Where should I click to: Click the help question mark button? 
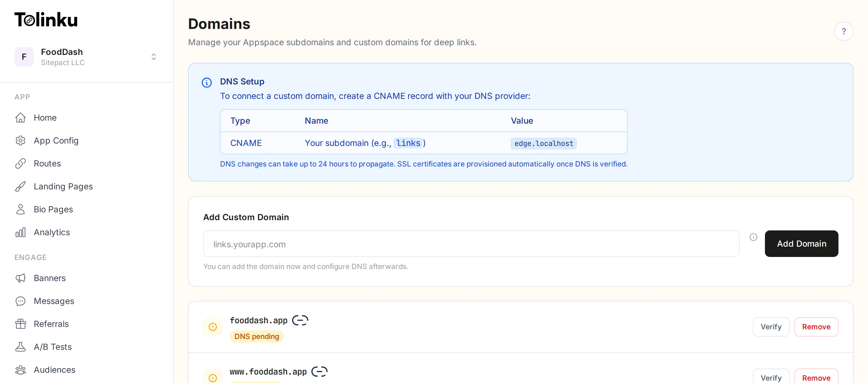844,31
